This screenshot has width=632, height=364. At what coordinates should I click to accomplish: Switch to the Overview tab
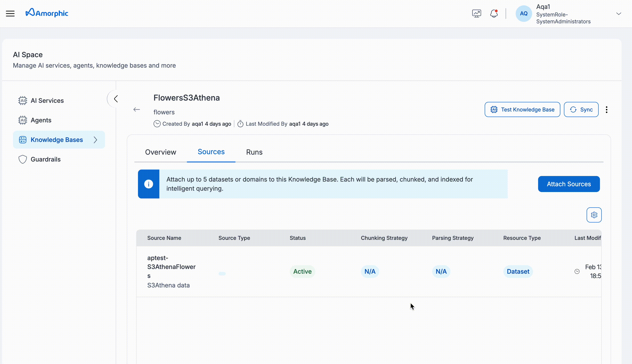point(161,152)
